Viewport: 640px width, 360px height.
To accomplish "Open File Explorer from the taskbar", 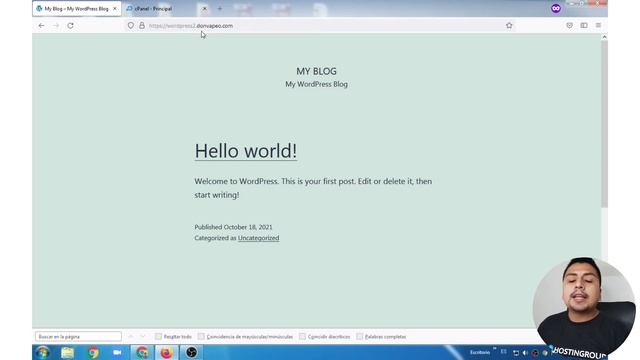I will 68,352.
